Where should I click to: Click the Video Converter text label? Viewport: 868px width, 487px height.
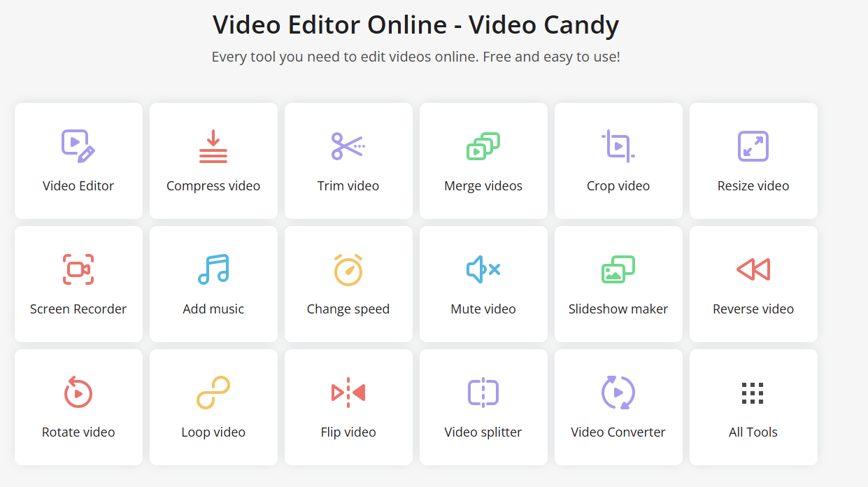click(x=618, y=432)
